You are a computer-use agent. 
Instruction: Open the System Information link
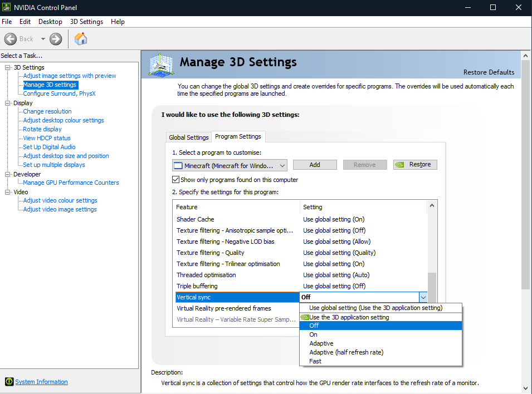pyautogui.click(x=41, y=382)
